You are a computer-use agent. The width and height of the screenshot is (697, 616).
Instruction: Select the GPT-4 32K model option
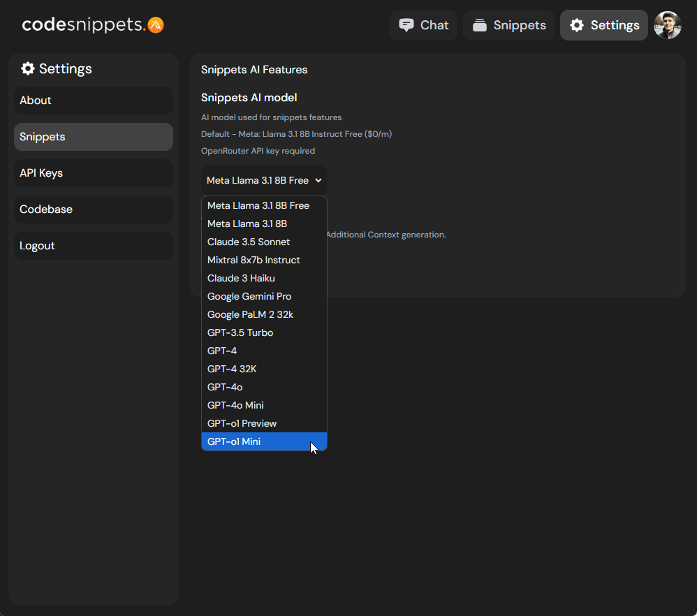(264, 369)
